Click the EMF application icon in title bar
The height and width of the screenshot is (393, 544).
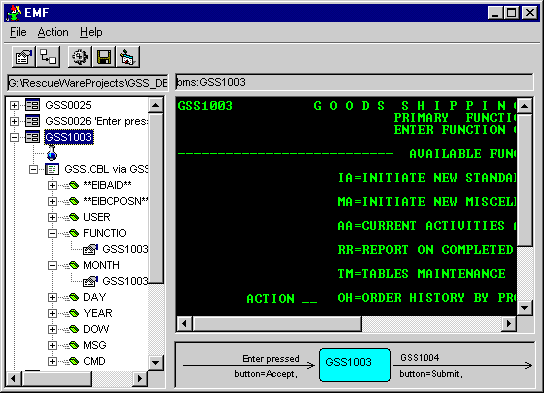tap(14, 13)
